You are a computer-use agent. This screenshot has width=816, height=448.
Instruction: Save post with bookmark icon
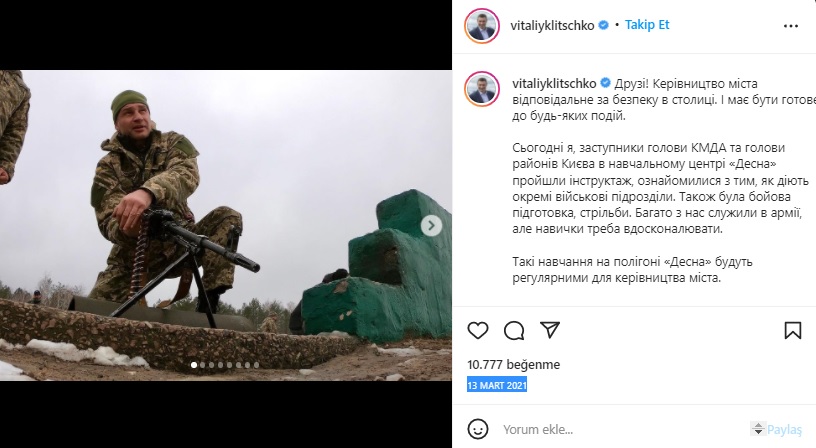(x=793, y=330)
